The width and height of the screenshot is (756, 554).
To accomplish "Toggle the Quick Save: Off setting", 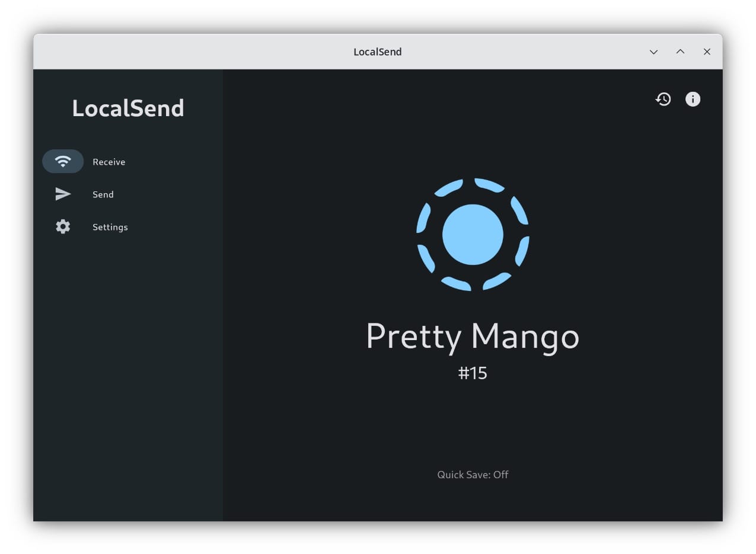I will (x=473, y=474).
